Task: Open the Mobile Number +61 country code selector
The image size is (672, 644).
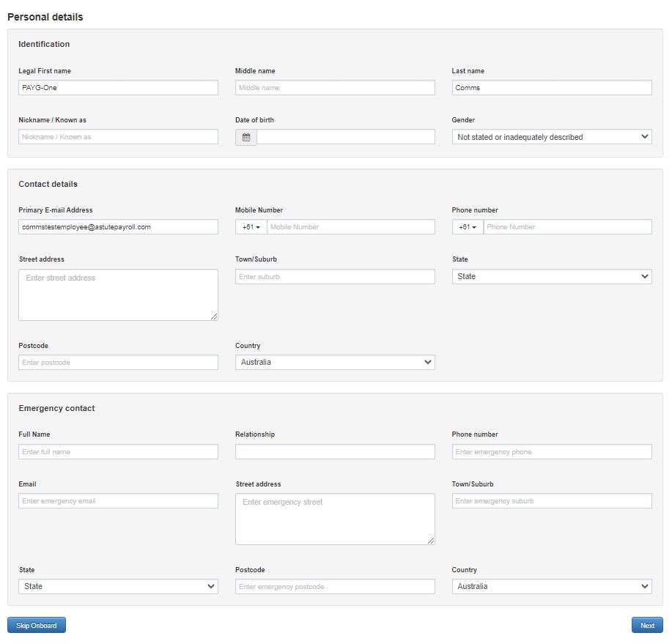Action: pyautogui.click(x=251, y=227)
